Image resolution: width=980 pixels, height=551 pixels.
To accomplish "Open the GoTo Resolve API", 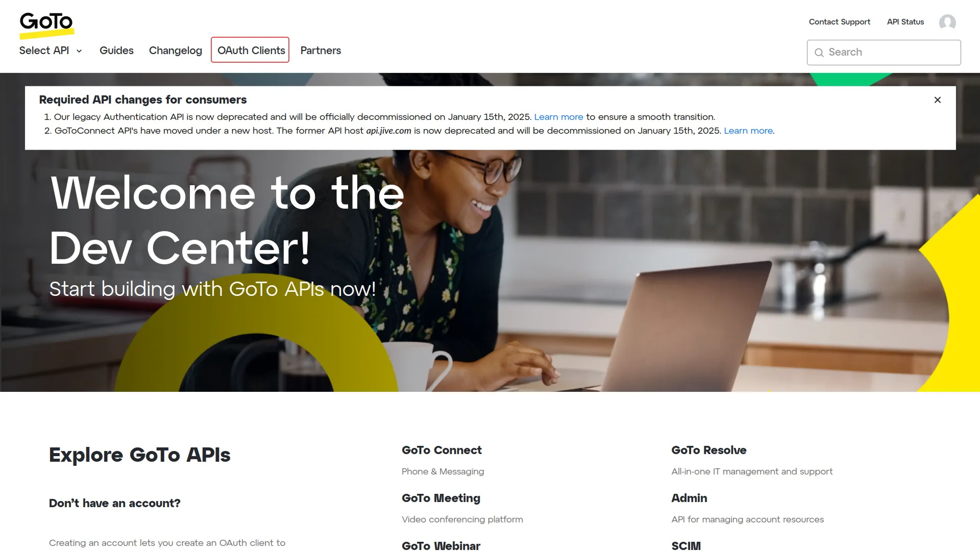I will point(709,450).
